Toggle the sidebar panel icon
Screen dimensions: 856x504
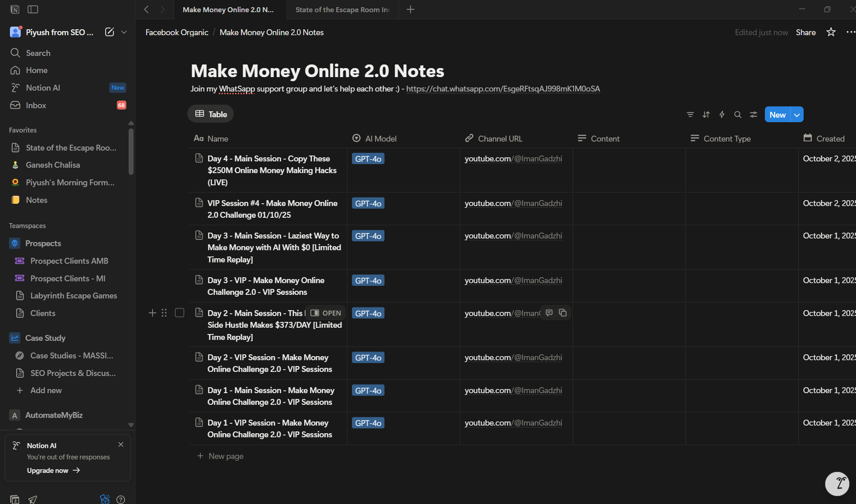click(32, 9)
